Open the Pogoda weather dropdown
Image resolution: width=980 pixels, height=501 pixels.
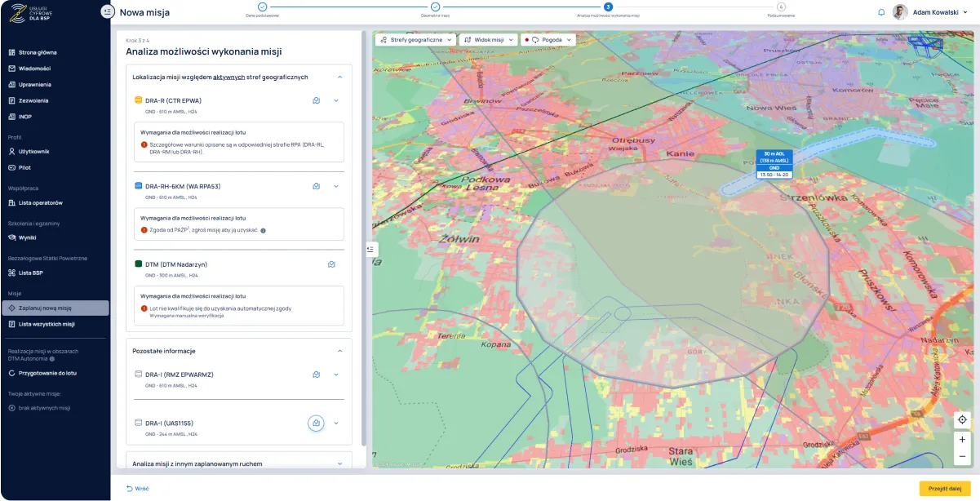coord(549,39)
